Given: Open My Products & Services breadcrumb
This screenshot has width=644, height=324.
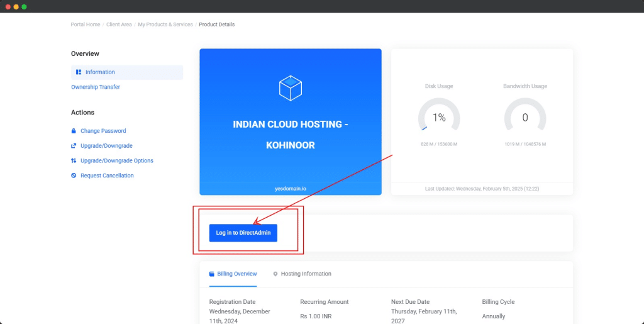Looking at the screenshot, I should [x=165, y=25].
